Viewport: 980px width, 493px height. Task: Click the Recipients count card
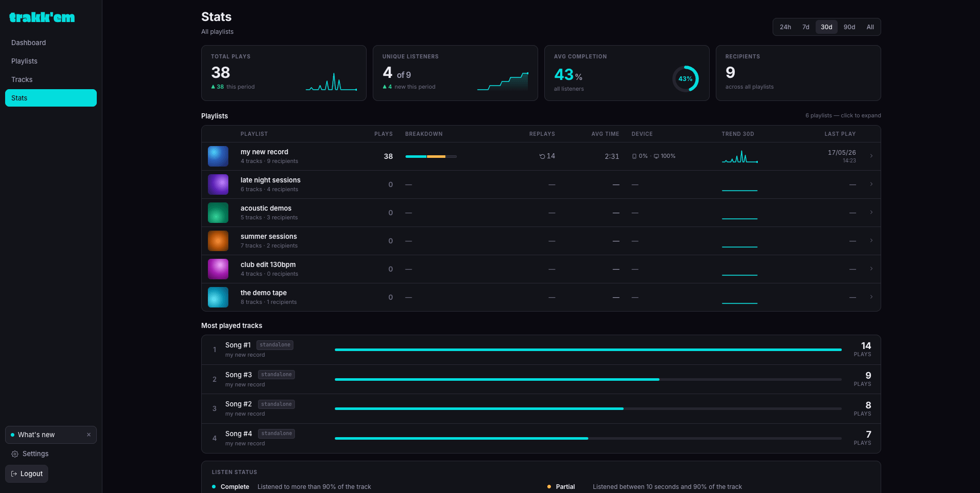click(798, 73)
